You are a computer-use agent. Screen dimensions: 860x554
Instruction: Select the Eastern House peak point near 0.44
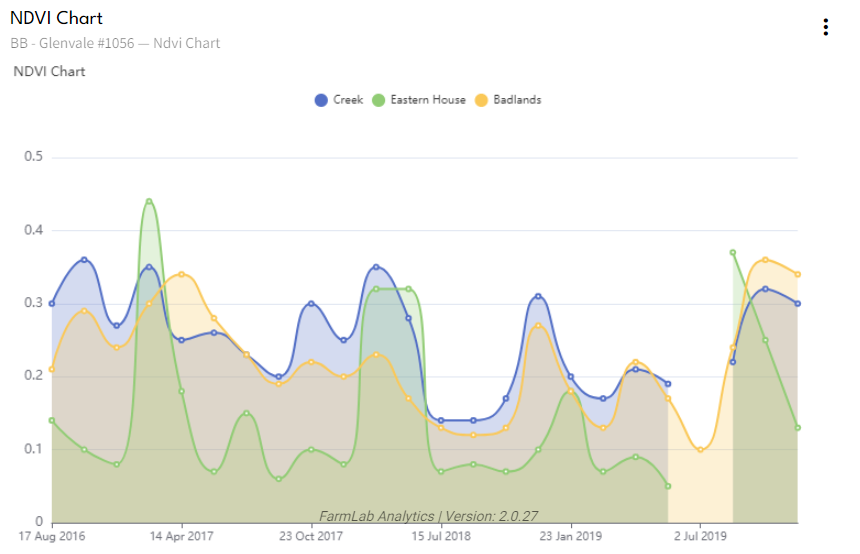click(x=149, y=202)
